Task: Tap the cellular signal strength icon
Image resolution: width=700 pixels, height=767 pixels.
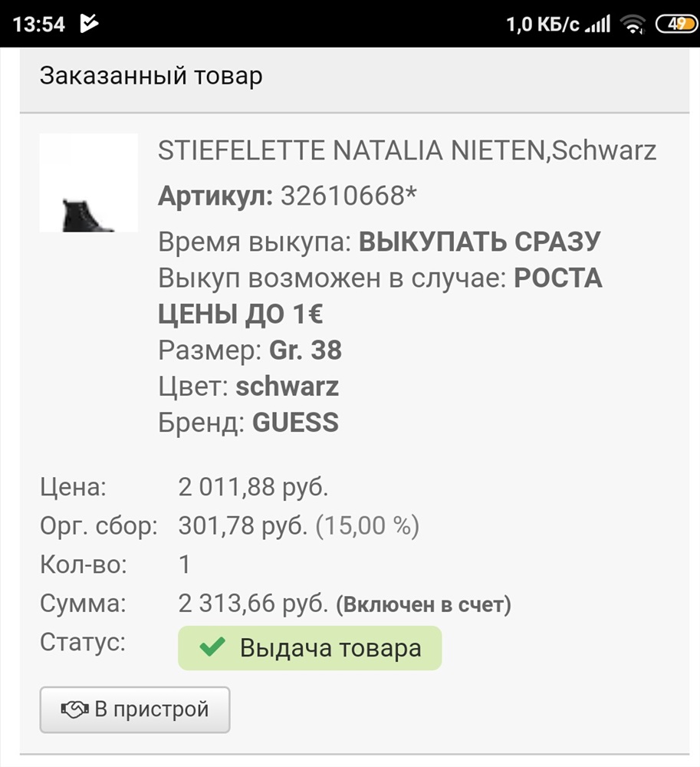Action: pos(598,24)
